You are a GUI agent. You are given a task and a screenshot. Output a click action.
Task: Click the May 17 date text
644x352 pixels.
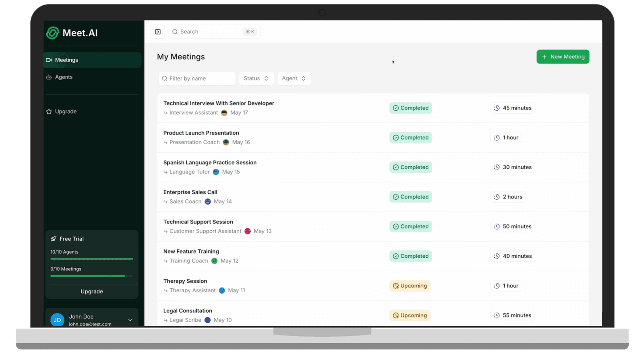(239, 113)
